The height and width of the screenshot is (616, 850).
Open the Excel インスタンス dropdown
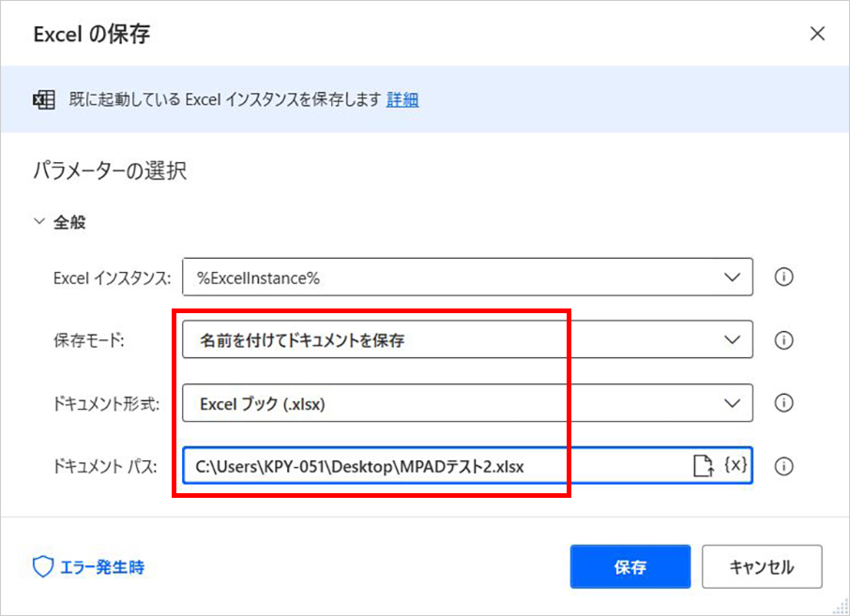[467, 277]
